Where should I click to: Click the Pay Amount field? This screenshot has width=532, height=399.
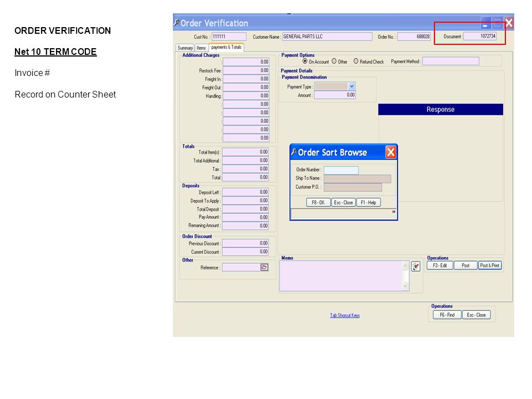click(245, 217)
